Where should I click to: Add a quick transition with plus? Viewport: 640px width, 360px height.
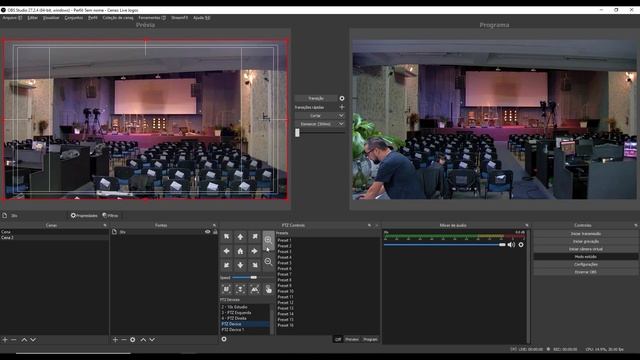pos(342,107)
